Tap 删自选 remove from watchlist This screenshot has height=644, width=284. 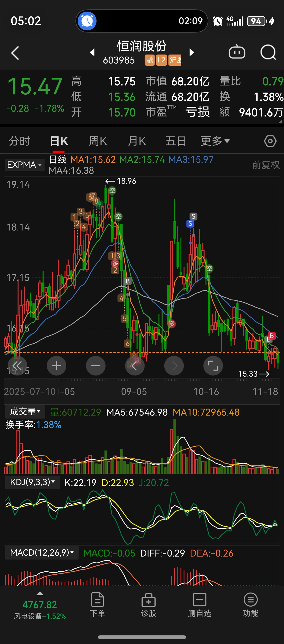[x=200, y=605]
